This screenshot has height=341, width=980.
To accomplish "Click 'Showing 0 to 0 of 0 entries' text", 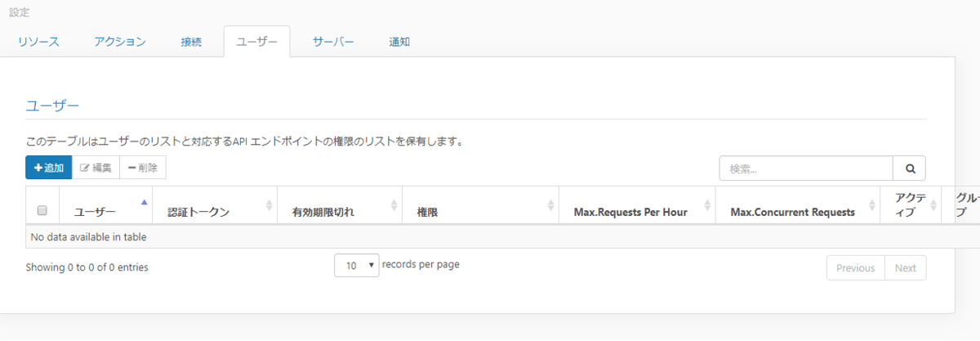I will tap(87, 267).
